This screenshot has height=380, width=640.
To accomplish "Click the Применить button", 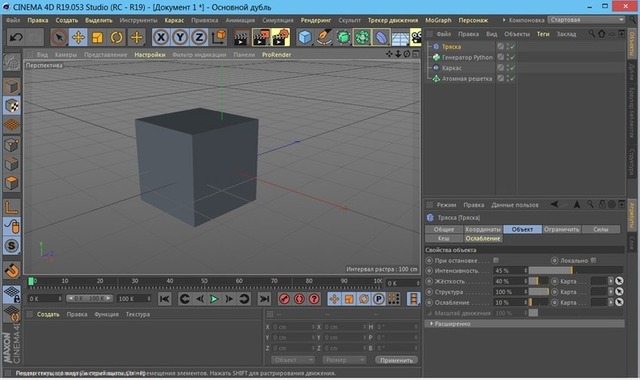I will 396,360.
